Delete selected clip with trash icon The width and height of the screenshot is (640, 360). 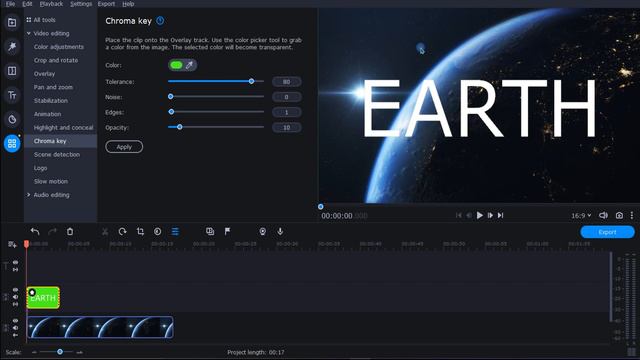(70, 231)
